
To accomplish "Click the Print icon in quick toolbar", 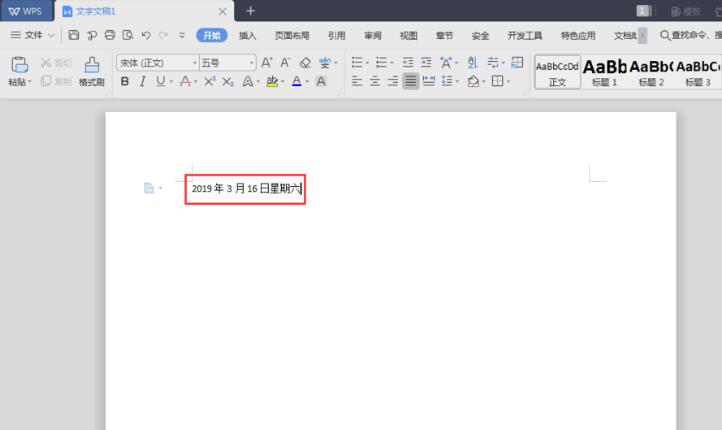I will click(x=110, y=35).
